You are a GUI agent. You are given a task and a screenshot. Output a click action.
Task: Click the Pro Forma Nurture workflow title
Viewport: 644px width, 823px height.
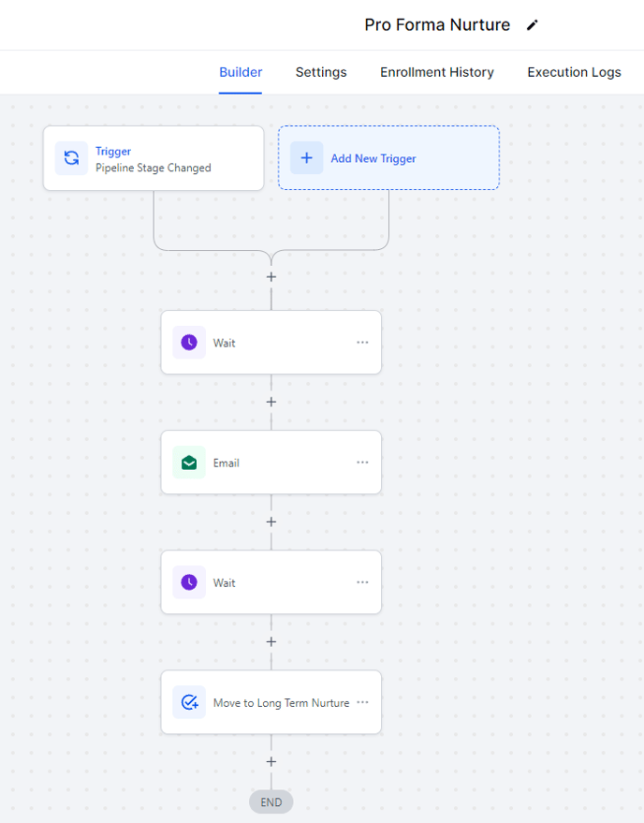pos(437,24)
